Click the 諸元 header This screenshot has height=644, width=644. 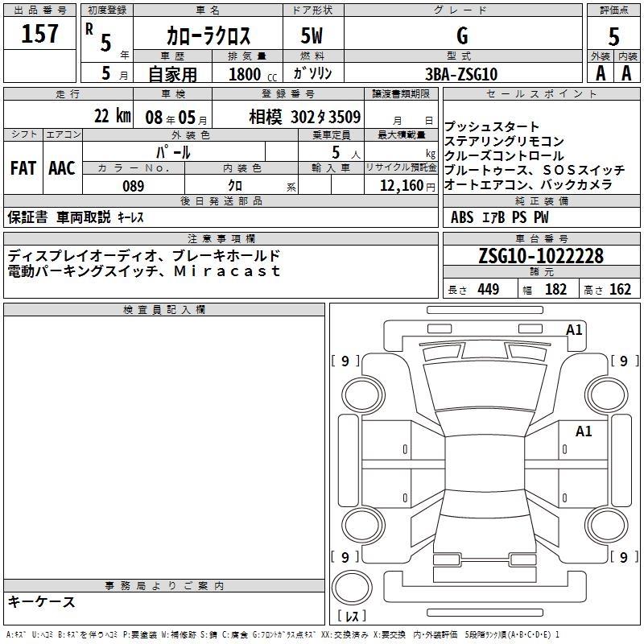[541, 271]
